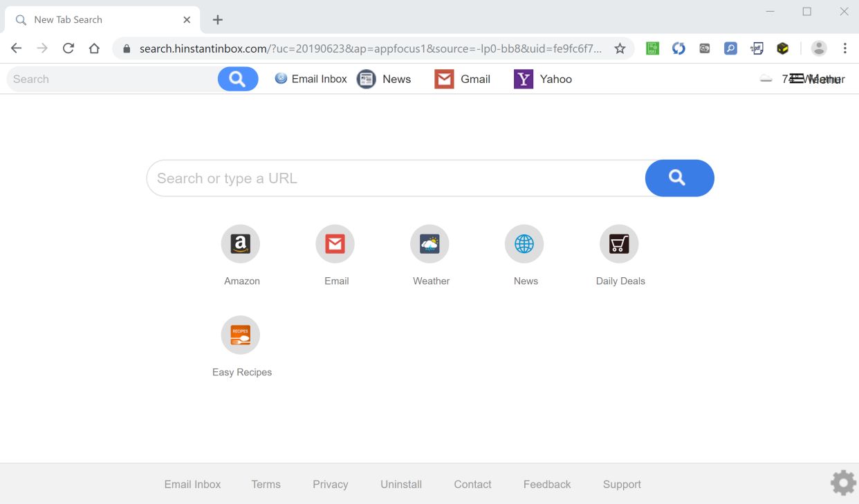Click the large blue search button
Image resolution: width=859 pixels, height=504 pixels.
[x=679, y=178]
